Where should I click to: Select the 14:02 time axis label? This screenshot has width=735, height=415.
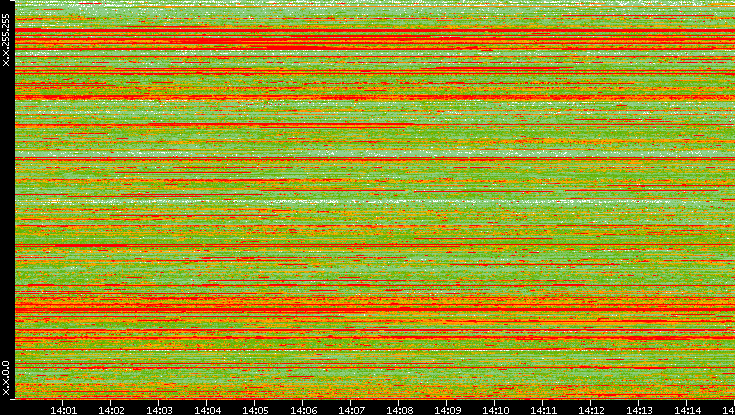pyautogui.click(x=111, y=410)
